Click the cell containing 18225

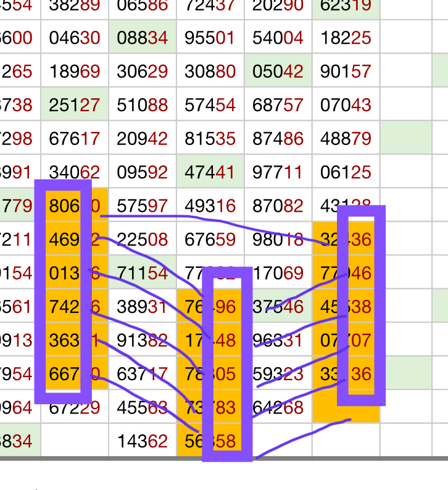click(346, 38)
